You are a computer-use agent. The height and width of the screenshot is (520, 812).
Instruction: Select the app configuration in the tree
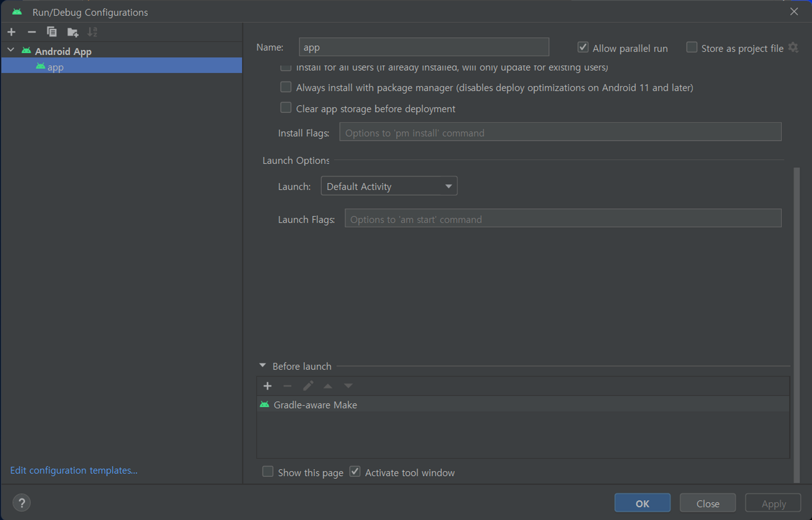[56, 67]
